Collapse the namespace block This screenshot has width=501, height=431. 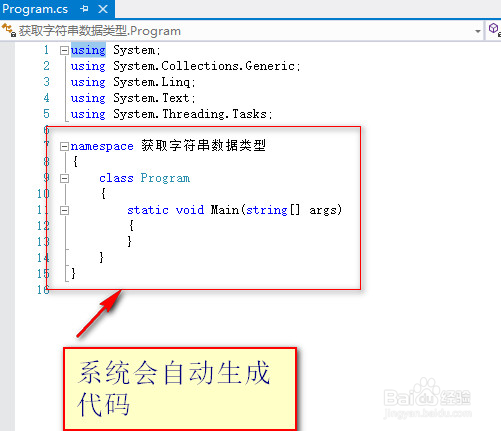64,146
